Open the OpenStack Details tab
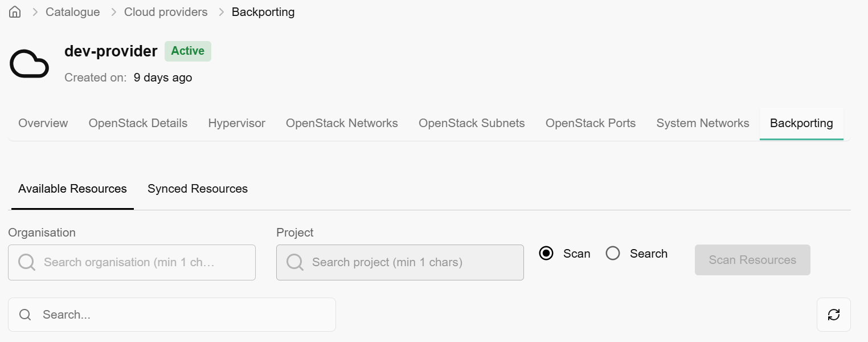Viewport: 868px width, 342px height. [138, 123]
